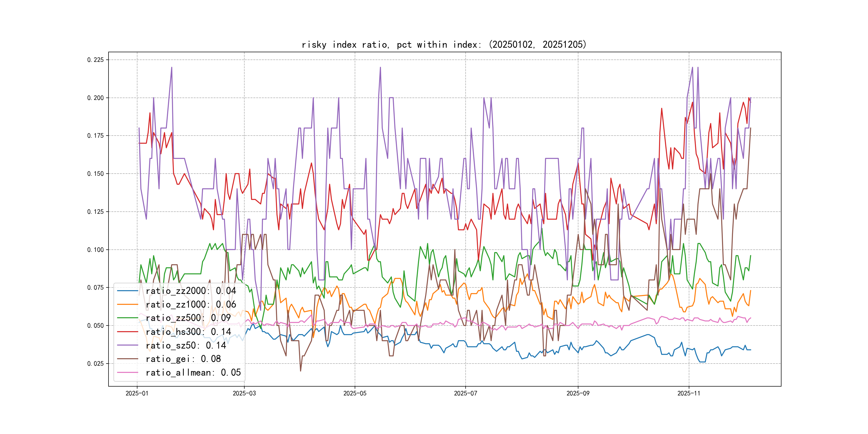
Task: Click the ratio_zz1000 legend label
Action: click(191, 305)
